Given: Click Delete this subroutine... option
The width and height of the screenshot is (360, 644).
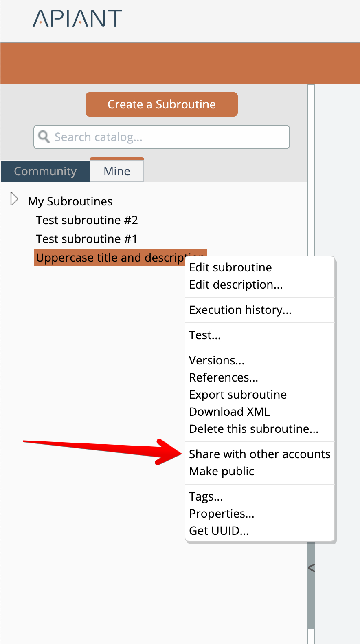Looking at the screenshot, I should pyautogui.click(x=254, y=429).
